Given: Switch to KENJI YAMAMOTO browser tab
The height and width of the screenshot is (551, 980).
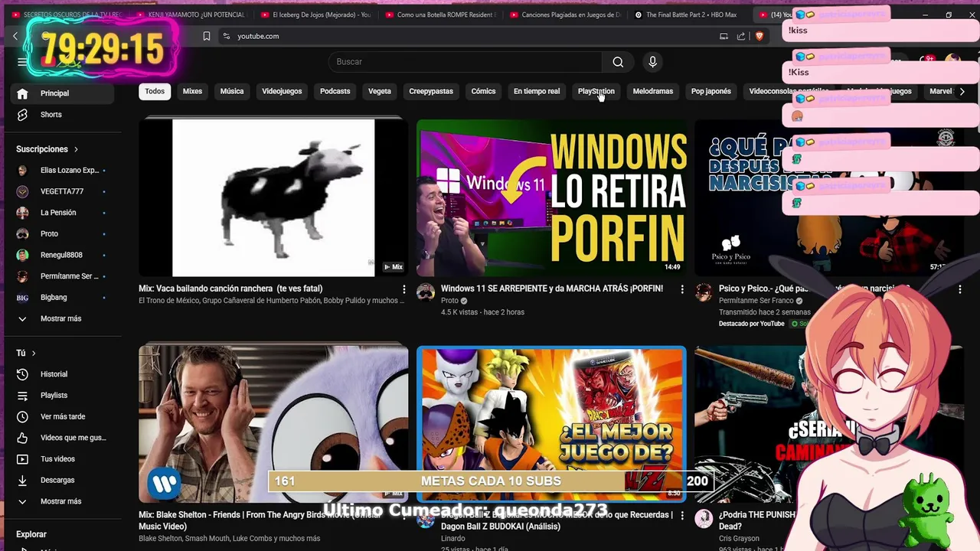Looking at the screenshot, I should point(191,15).
